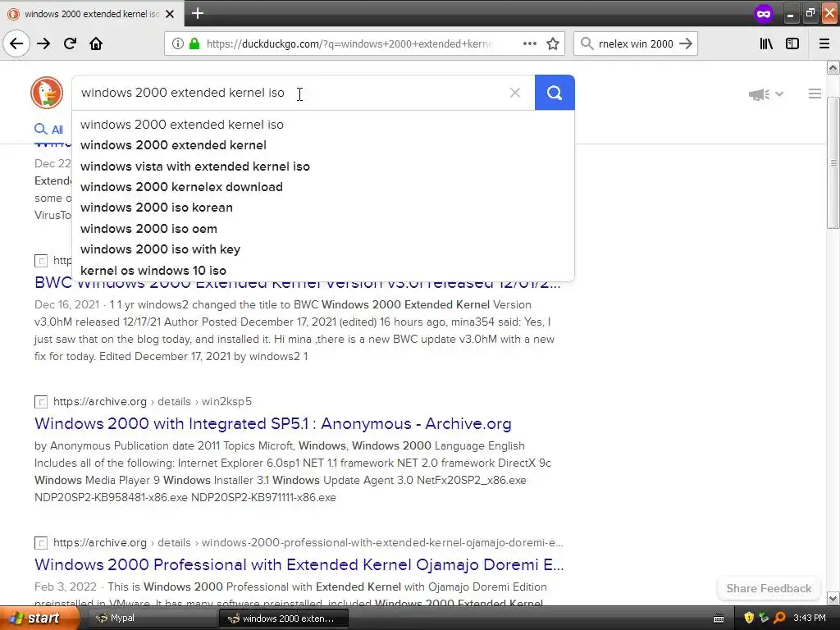Show site information in the address bar
The height and width of the screenshot is (630, 840).
(x=177, y=43)
